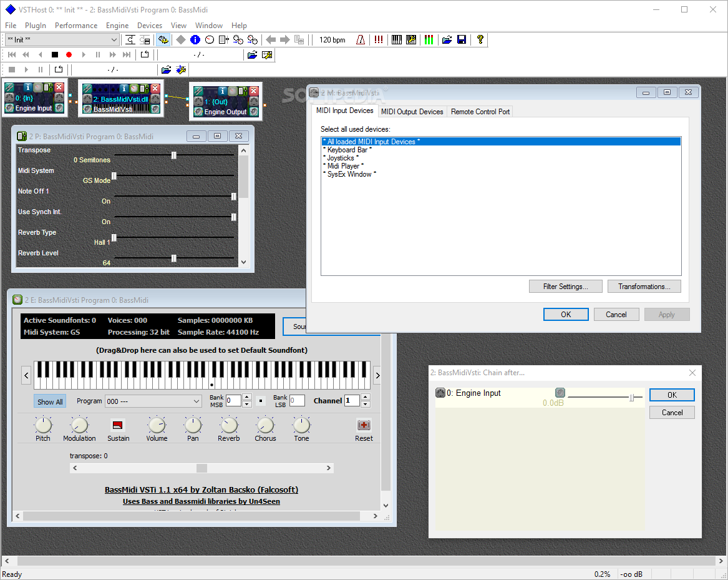Screen dimensions: 728x580
Task: Click the red MIDI panic exclamation icon
Action: click(x=379, y=40)
